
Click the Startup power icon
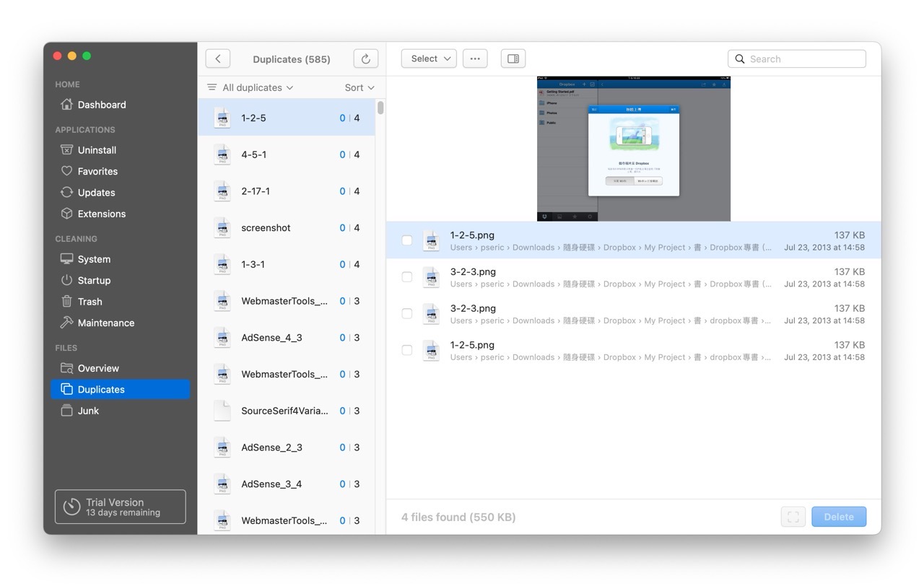66,280
